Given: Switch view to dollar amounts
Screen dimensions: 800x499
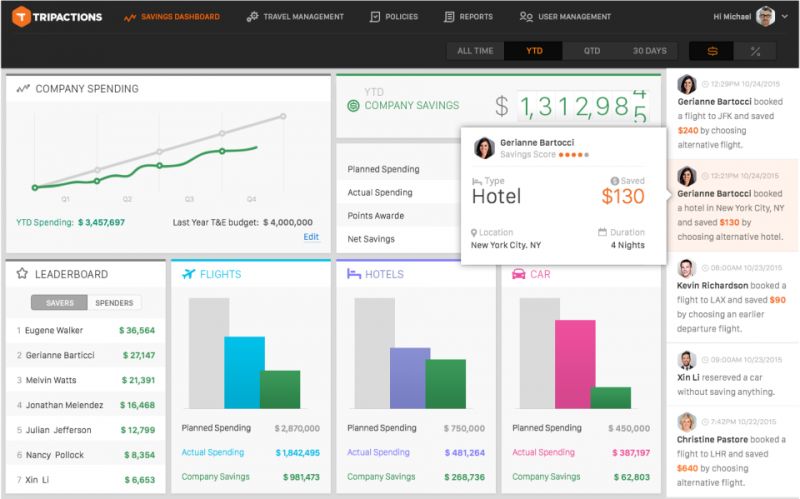Looking at the screenshot, I should point(712,51).
